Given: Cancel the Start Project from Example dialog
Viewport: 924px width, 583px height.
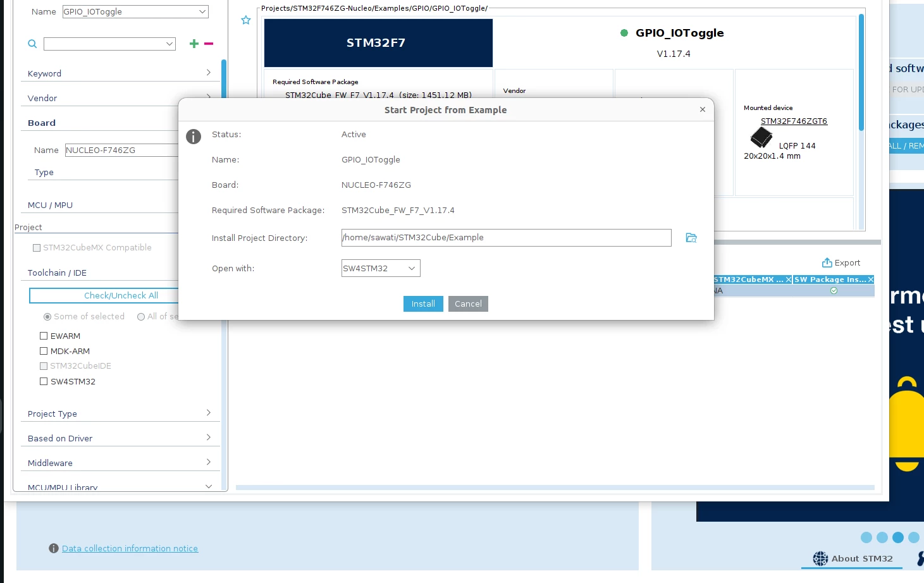Looking at the screenshot, I should [468, 304].
